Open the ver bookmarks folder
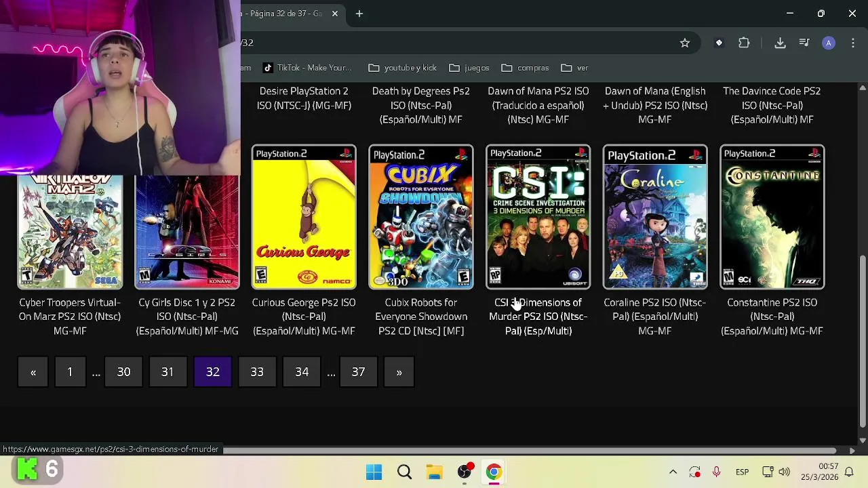Viewport: 868px width, 488px height. click(x=574, y=68)
